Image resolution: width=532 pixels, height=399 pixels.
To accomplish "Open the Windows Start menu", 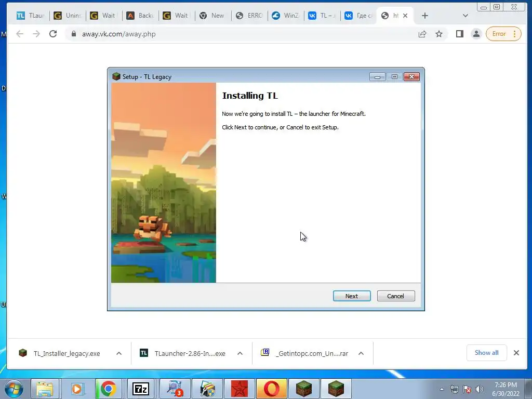I will [x=14, y=389].
